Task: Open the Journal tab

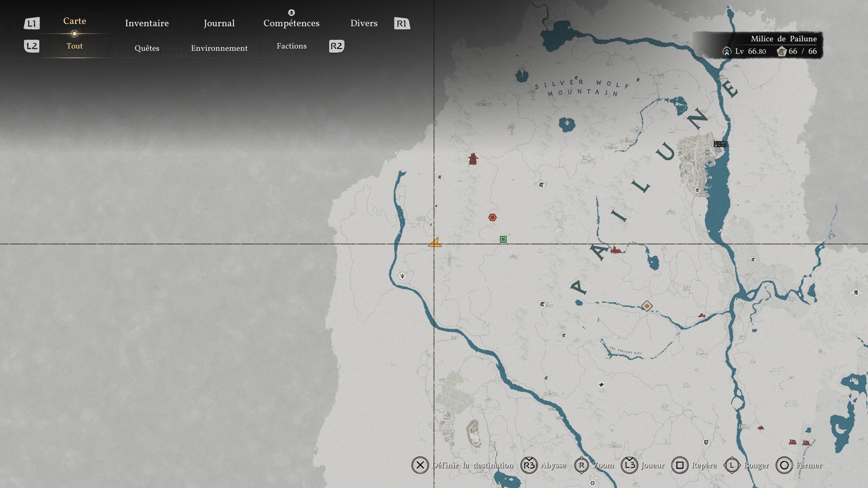Action: coord(219,23)
